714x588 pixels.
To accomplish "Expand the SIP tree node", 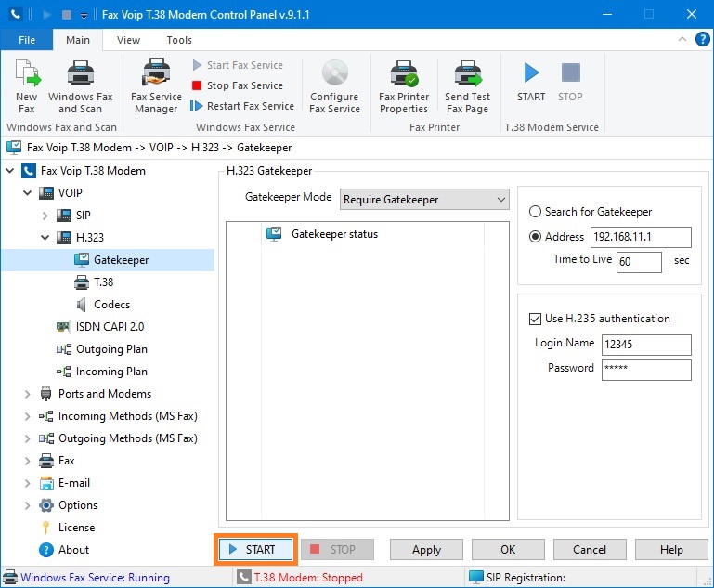I will point(45,216).
